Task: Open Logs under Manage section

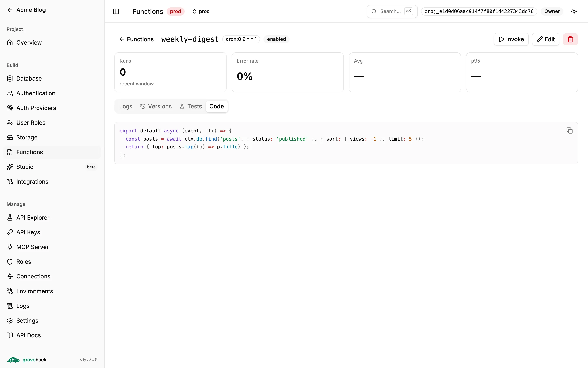Action: (52, 306)
